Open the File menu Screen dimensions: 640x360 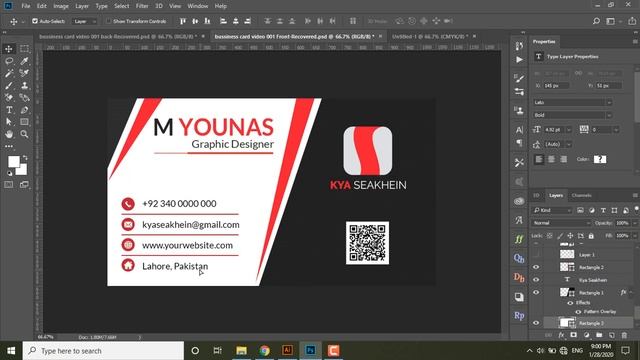click(x=26, y=6)
